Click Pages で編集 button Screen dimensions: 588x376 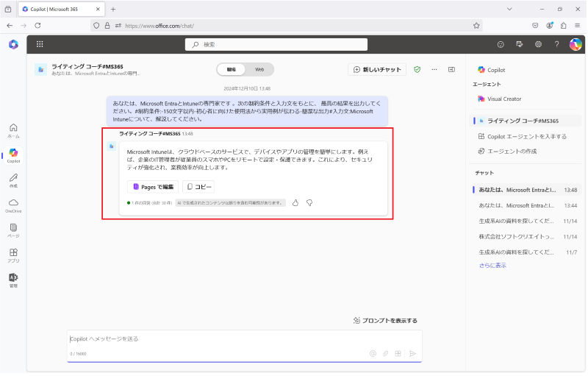pyautogui.click(x=153, y=187)
